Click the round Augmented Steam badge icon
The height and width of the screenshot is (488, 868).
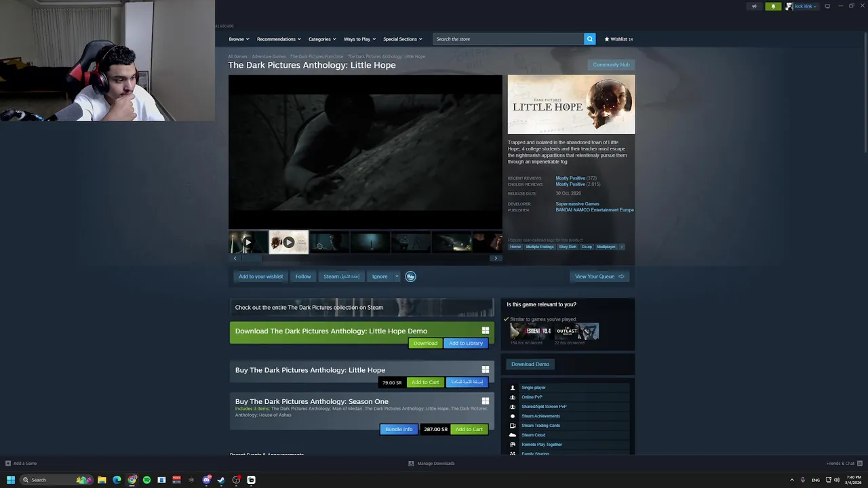[x=410, y=276]
